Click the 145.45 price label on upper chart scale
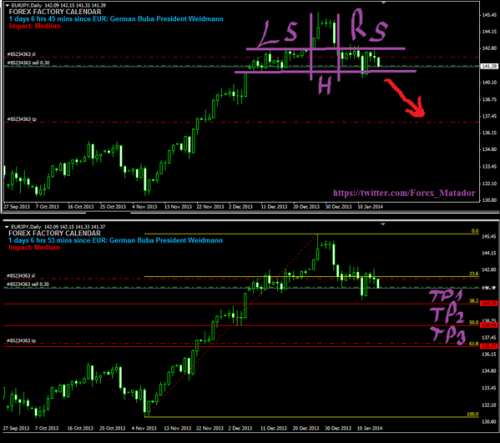500x443 pixels. pos(489,15)
